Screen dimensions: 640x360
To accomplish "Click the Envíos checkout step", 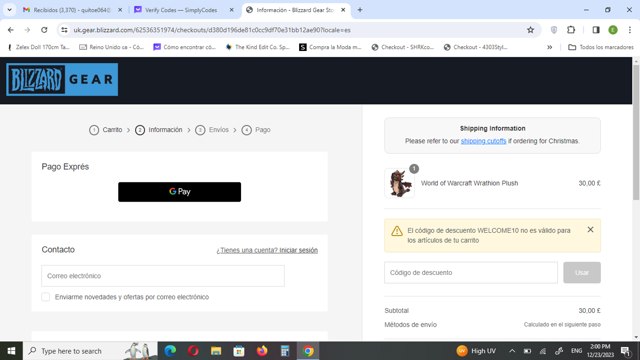I will 212,130.
